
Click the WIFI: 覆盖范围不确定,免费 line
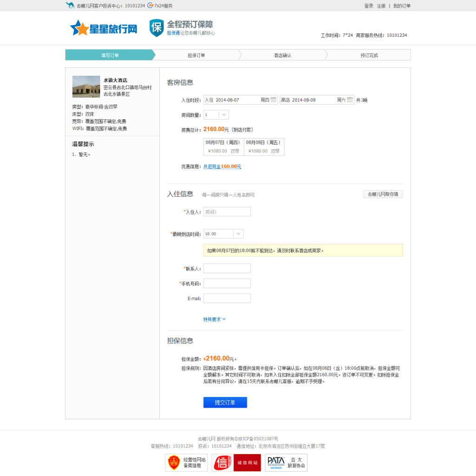click(99, 129)
